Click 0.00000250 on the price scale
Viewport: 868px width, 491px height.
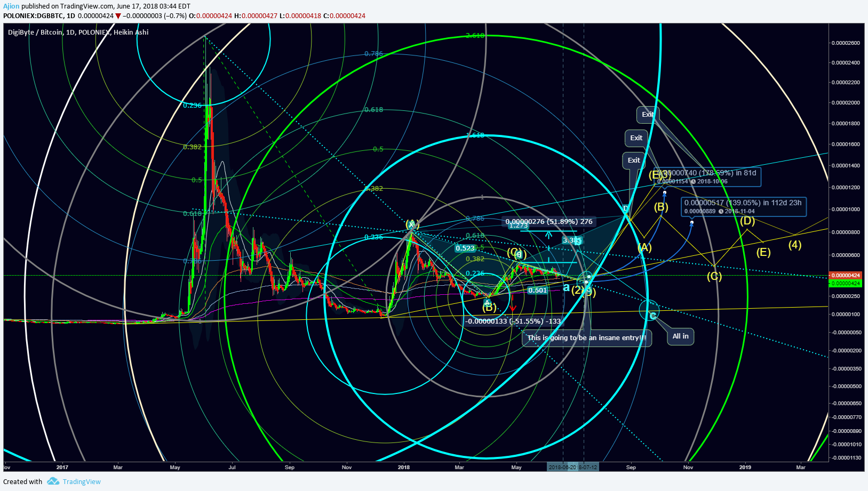(846, 296)
